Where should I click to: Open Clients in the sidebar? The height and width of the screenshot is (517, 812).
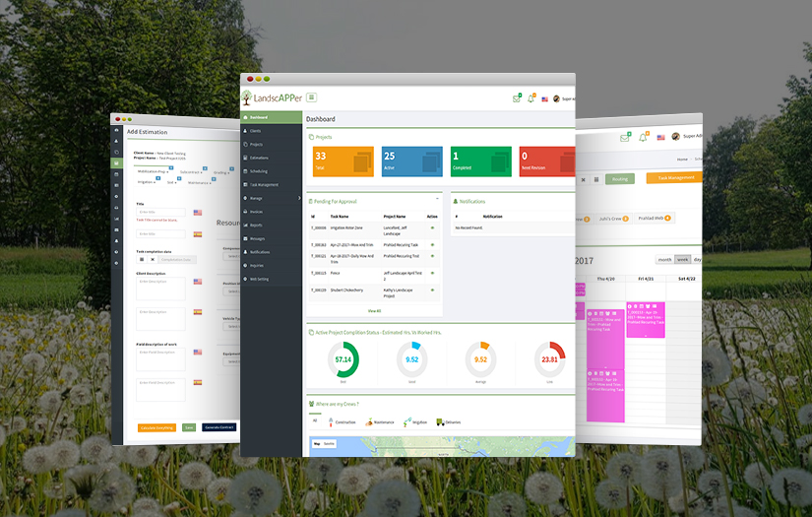click(271, 131)
